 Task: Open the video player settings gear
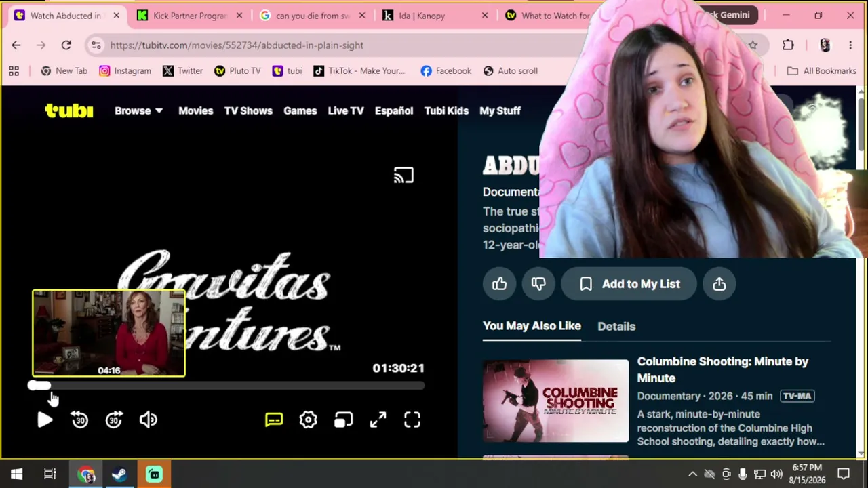click(309, 420)
